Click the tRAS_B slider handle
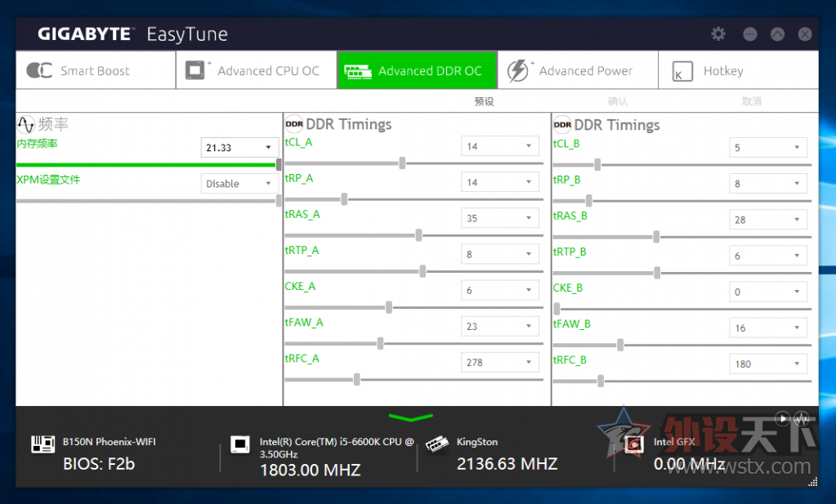 pos(655,237)
